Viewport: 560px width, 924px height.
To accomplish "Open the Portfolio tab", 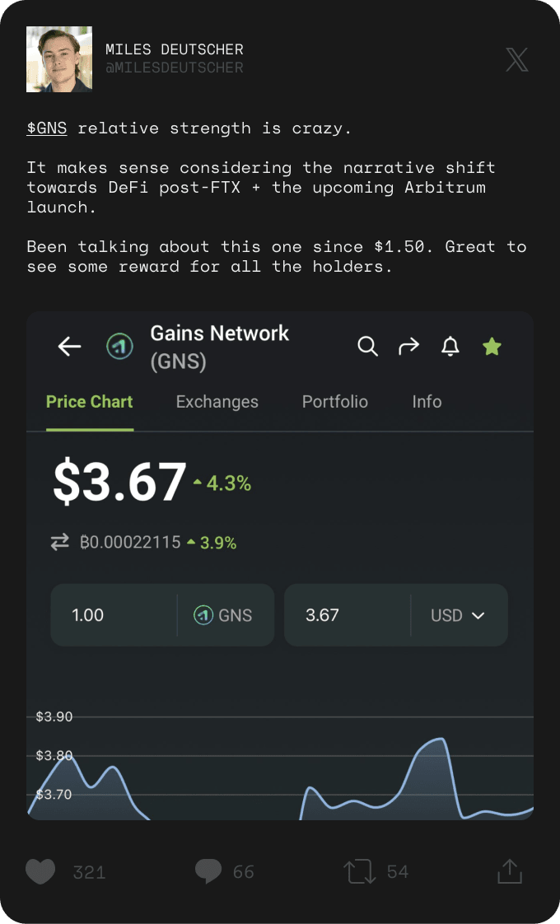I will pyautogui.click(x=334, y=402).
